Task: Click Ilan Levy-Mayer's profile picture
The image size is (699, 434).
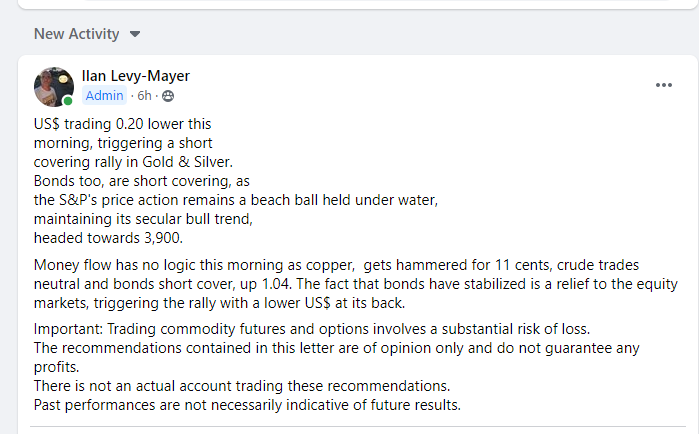Action: tap(54, 87)
